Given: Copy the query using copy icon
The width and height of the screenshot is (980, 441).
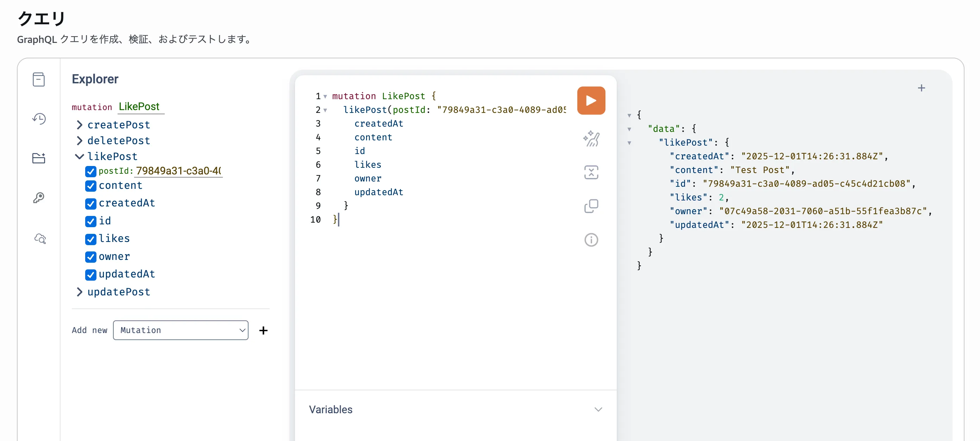Looking at the screenshot, I should pos(591,206).
